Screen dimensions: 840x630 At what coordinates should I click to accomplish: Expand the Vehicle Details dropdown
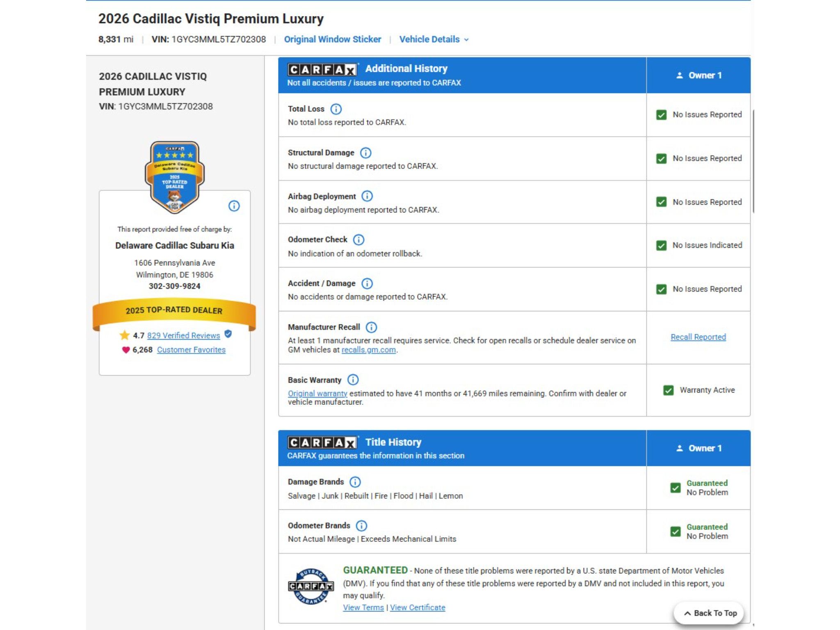[x=434, y=39]
